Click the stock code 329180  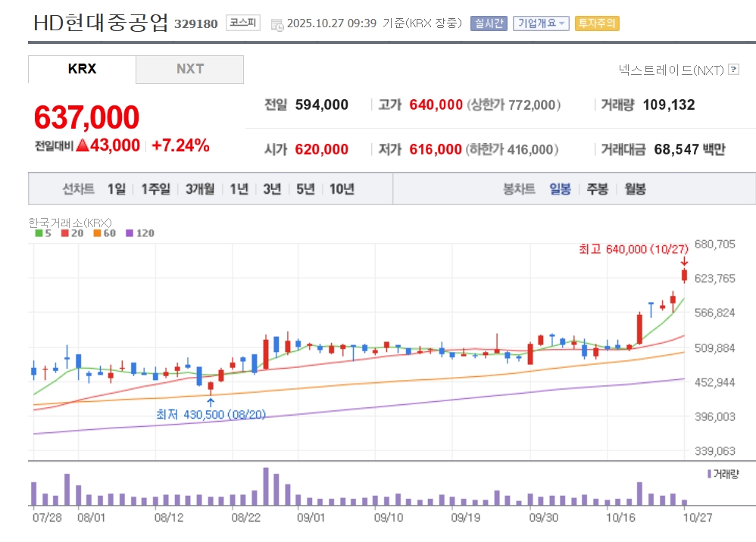click(195, 23)
